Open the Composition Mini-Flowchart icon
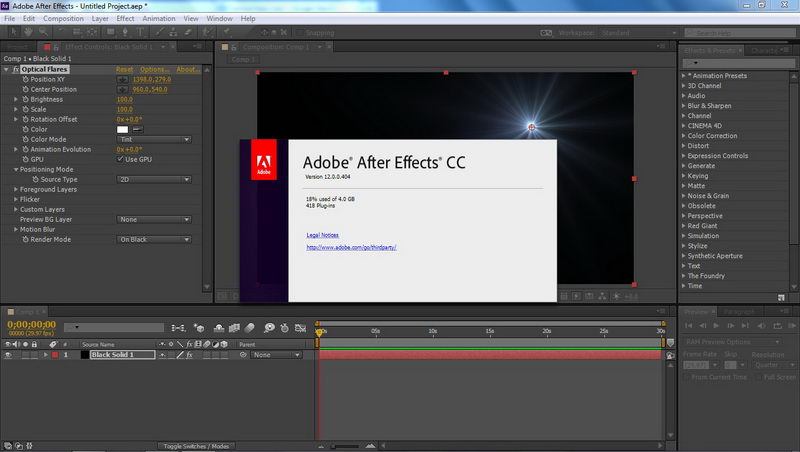 [178, 328]
